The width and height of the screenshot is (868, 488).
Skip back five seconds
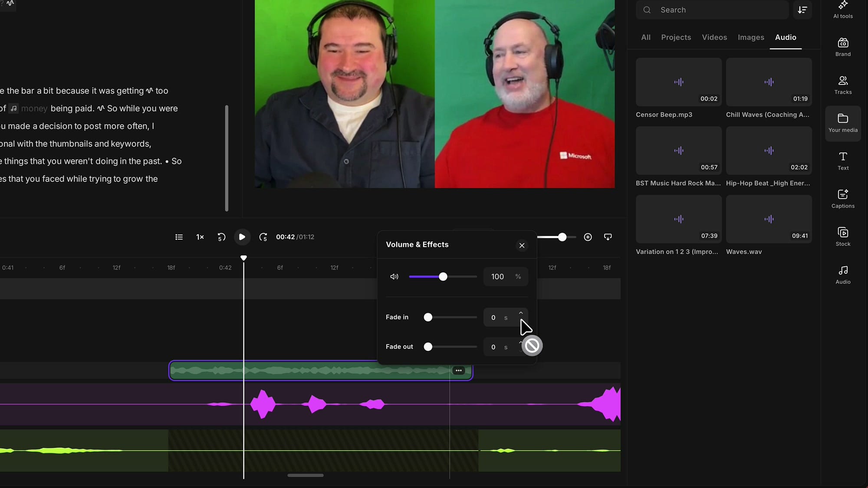pos(221,237)
